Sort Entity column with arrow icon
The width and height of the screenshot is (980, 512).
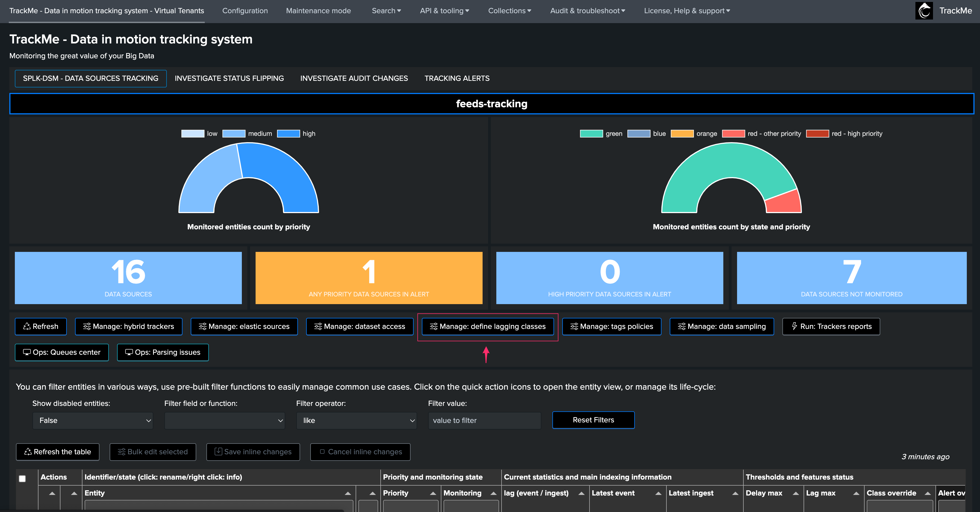[348, 493]
